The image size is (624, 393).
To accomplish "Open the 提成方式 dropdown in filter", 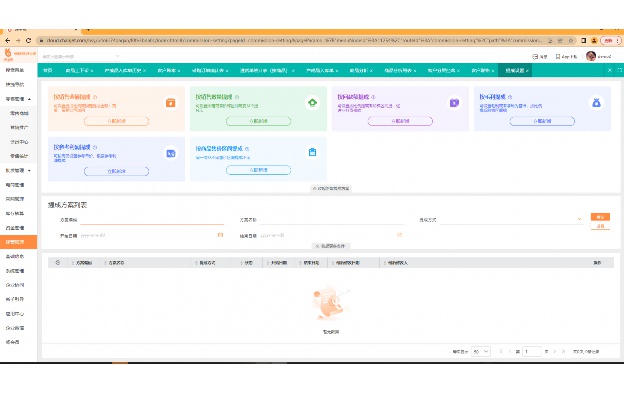I will pos(511,220).
